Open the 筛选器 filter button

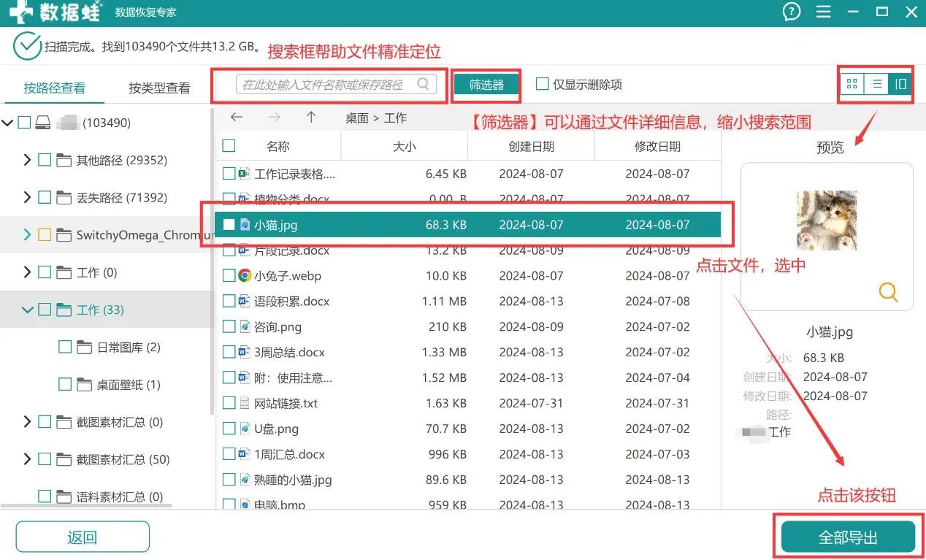pos(486,85)
